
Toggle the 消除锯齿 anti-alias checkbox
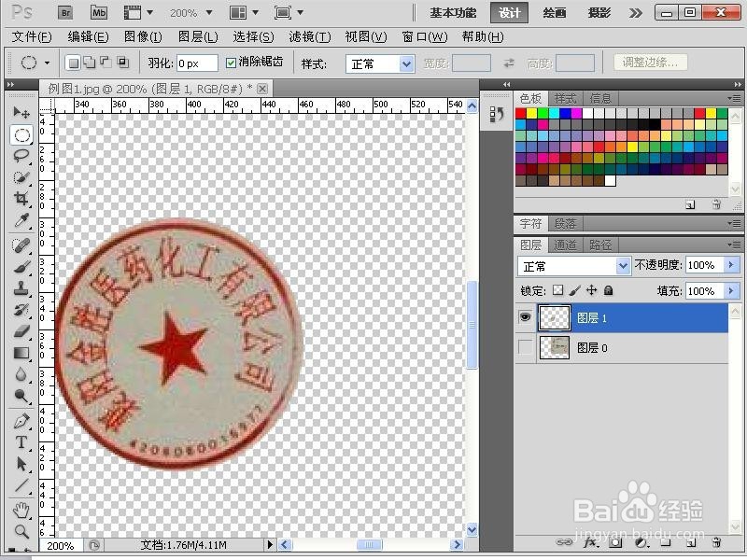coord(231,63)
